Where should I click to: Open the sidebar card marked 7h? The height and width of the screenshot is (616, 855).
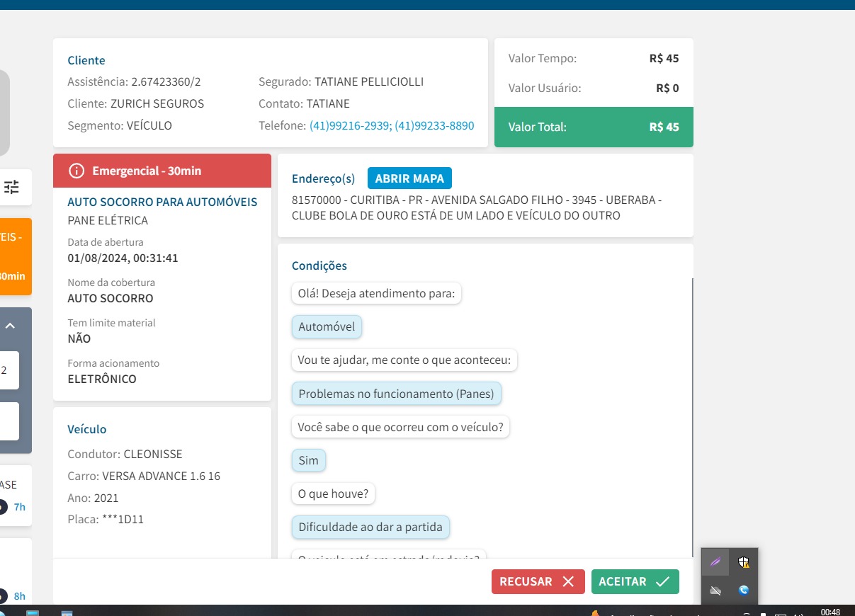pyautogui.click(x=15, y=496)
